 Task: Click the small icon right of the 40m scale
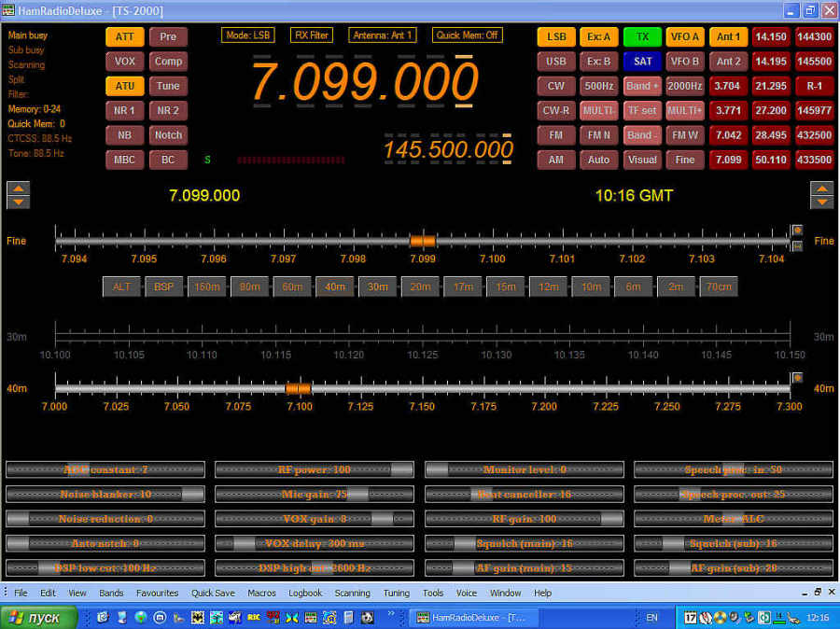(797, 378)
